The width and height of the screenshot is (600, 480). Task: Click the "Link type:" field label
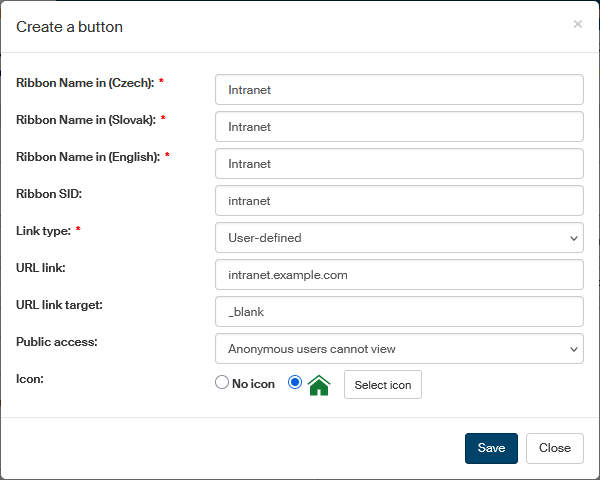pyautogui.click(x=43, y=231)
